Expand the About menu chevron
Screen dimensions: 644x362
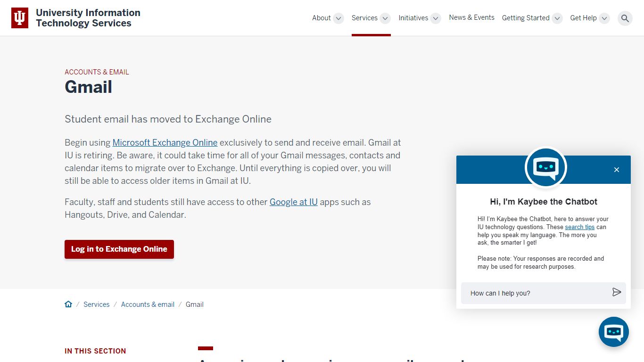pos(339,18)
